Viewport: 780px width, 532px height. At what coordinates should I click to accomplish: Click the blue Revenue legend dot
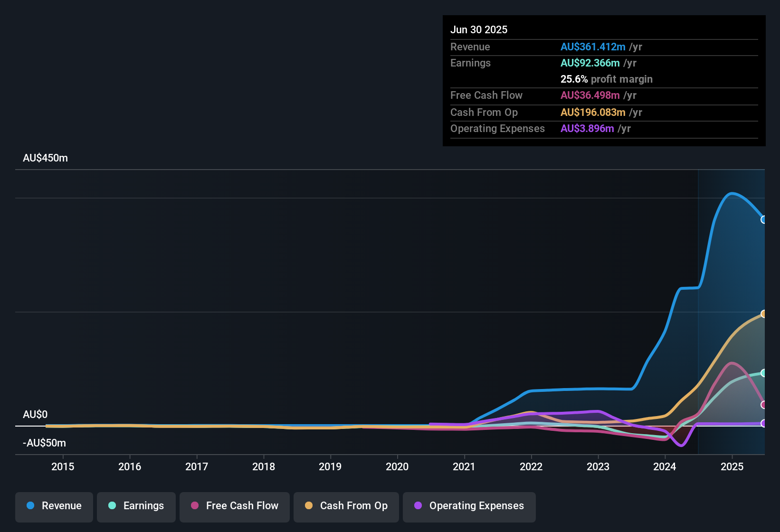click(x=30, y=506)
